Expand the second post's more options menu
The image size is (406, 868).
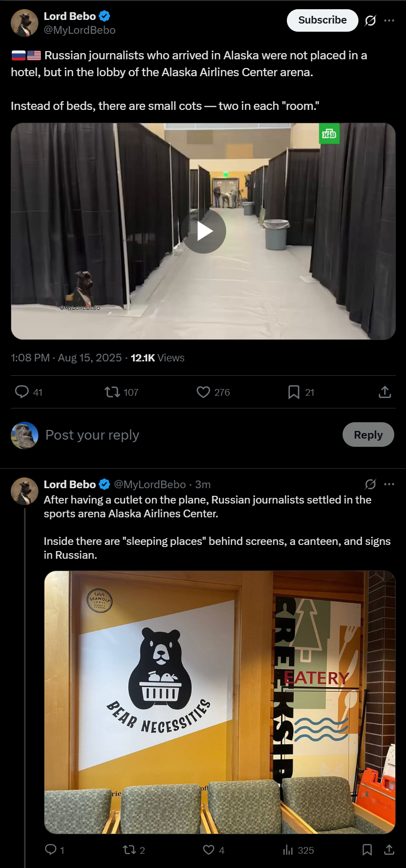point(389,484)
